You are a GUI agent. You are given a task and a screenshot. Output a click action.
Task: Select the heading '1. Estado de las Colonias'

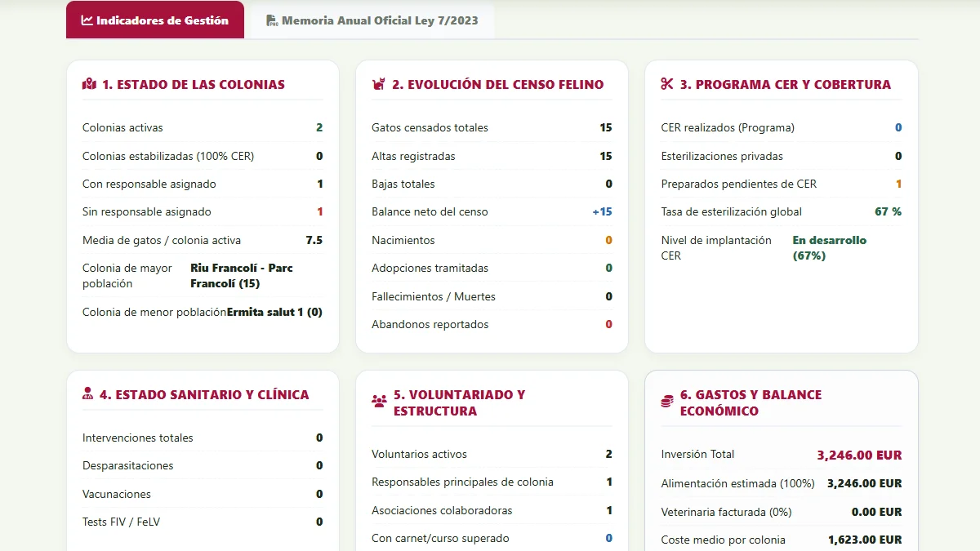point(194,84)
